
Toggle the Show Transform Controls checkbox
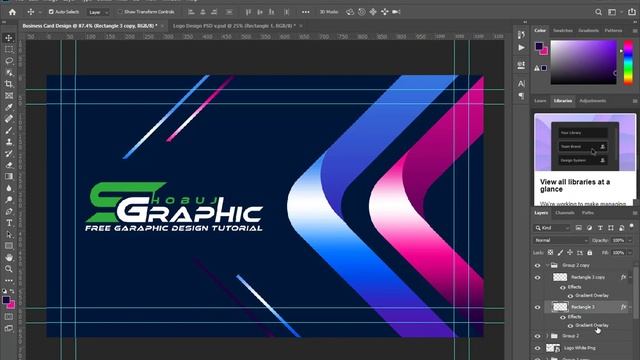pyautogui.click(x=120, y=12)
